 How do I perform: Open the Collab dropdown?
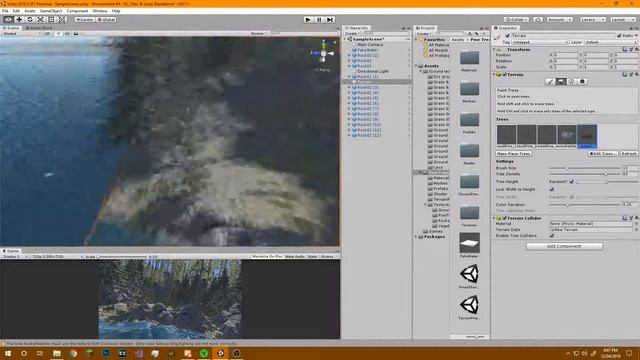pyautogui.click(x=517, y=20)
